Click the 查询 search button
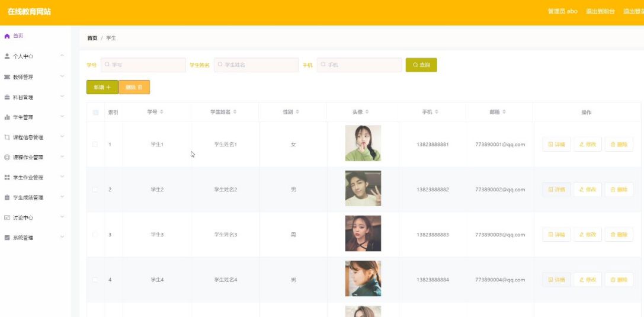Viewport: 644px width, 317px height. coord(421,65)
